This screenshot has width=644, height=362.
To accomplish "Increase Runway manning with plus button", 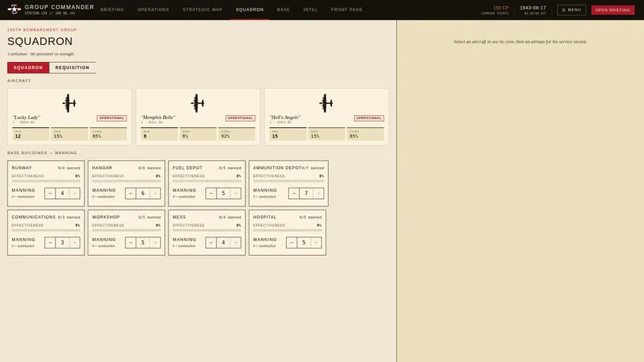I will click(75, 193).
